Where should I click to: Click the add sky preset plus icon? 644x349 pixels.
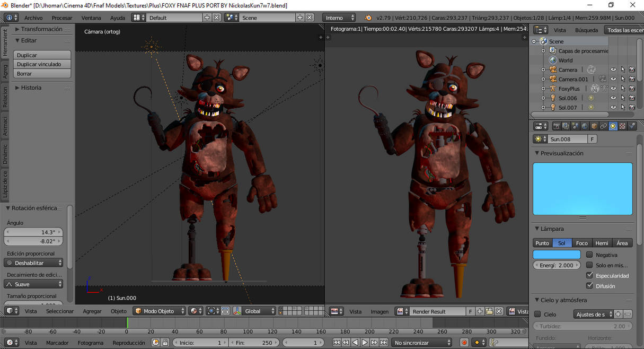[618, 314]
